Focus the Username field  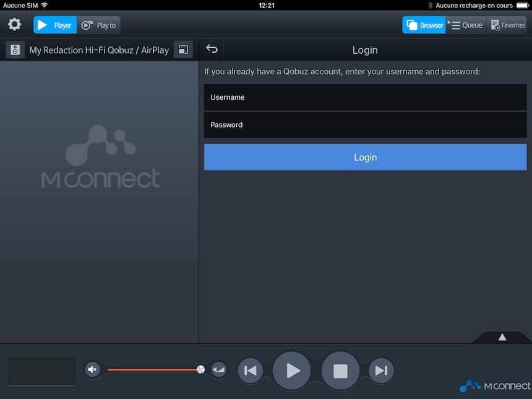point(365,97)
